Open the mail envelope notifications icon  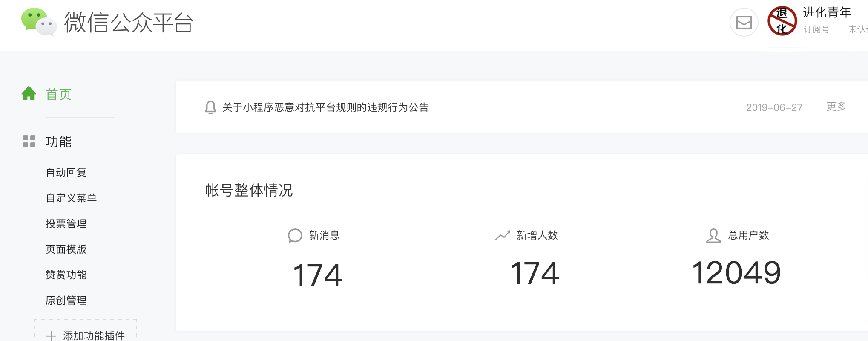coord(744,22)
